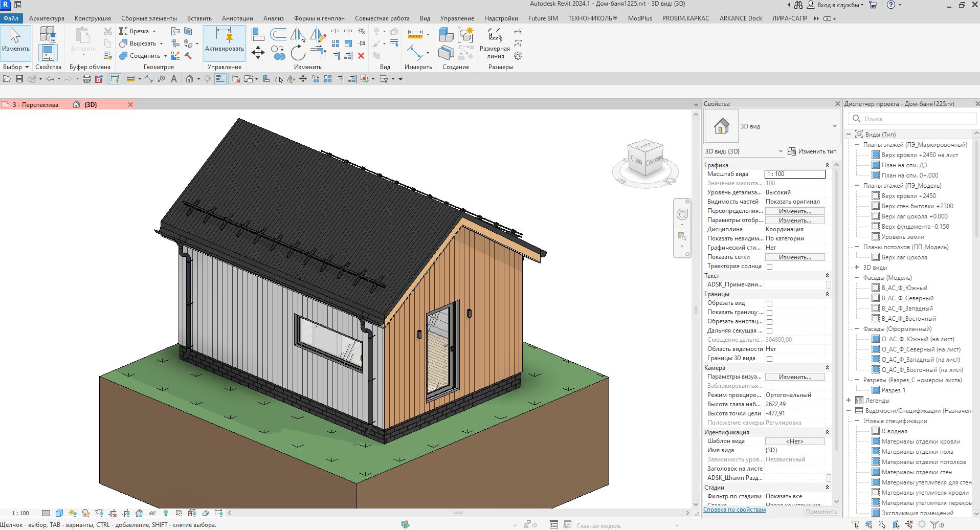Open the Архитектура ribbon tab
980x530 pixels.
47,18
